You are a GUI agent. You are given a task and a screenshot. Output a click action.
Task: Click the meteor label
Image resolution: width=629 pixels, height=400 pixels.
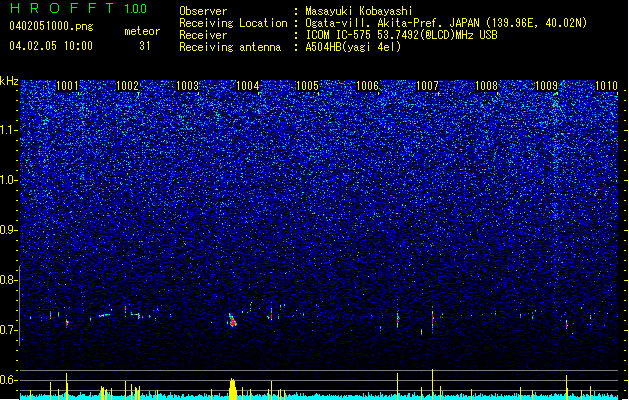pos(142,31)
